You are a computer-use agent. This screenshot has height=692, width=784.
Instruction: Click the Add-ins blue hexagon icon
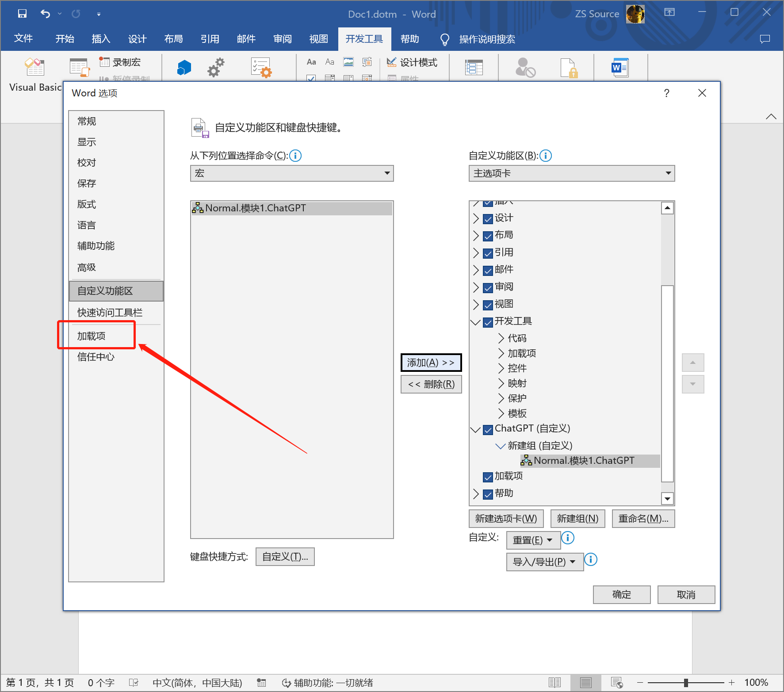184,68
